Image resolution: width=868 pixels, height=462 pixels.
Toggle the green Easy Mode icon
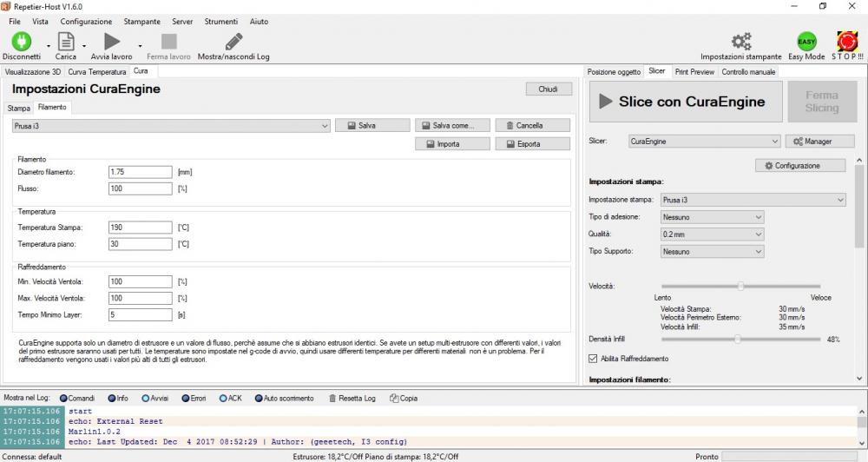(x=806, y=42)
